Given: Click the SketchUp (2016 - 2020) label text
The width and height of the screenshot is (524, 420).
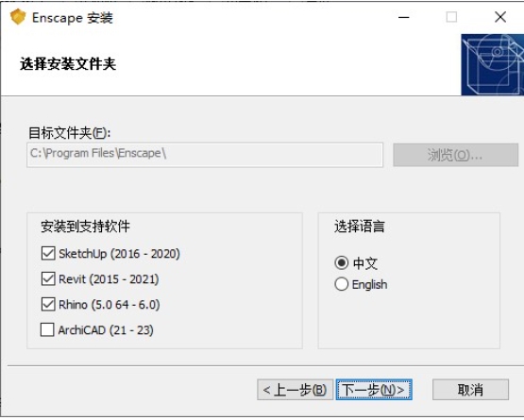Looking at the screenshot, I should click(119, 254).
